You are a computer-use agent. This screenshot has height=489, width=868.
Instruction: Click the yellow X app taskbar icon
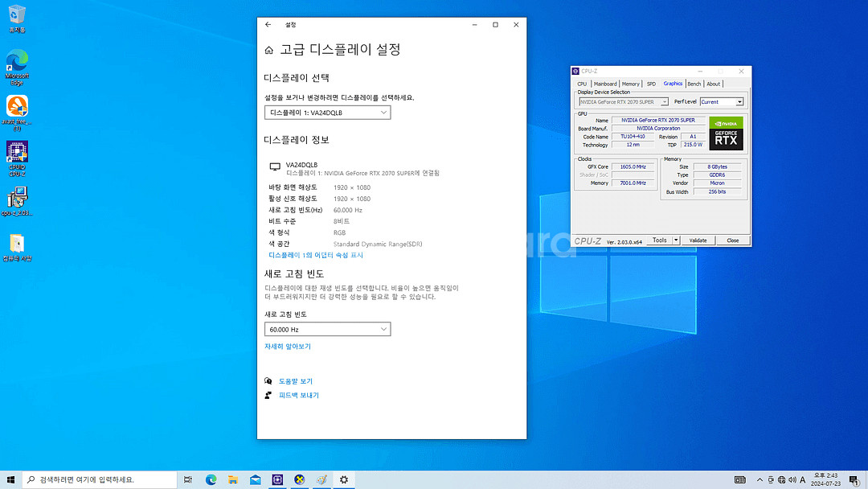[x=300, y=479]
